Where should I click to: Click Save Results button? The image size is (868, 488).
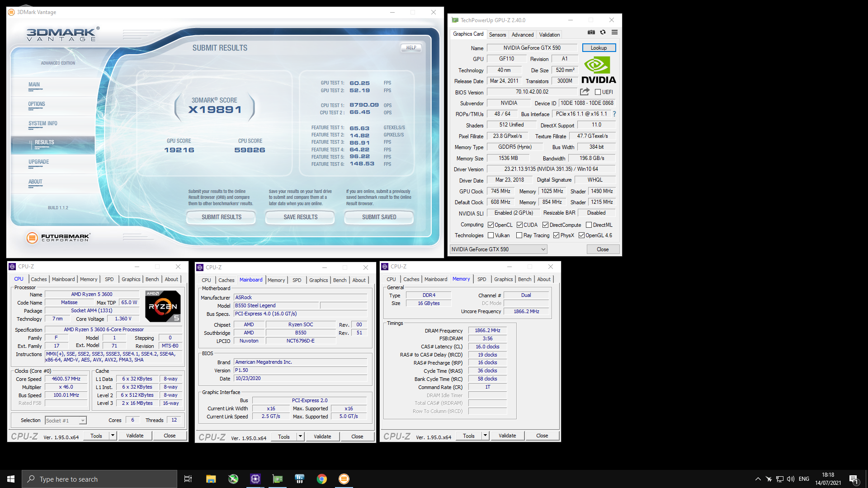pos(300,217)
